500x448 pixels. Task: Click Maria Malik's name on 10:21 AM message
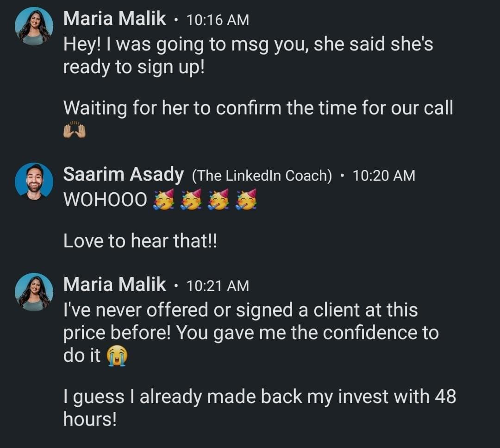point(114,284)
